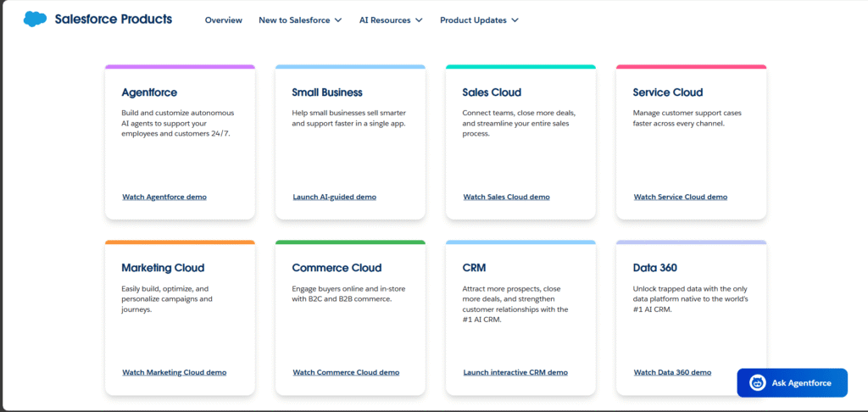Screen dimensions: 868x412
Task: Open Watch Marketing Cloud demo link
Action: 174,372
